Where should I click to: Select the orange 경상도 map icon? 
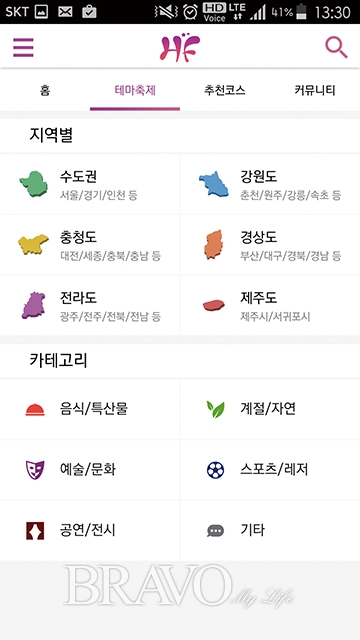tap(214, 244)
